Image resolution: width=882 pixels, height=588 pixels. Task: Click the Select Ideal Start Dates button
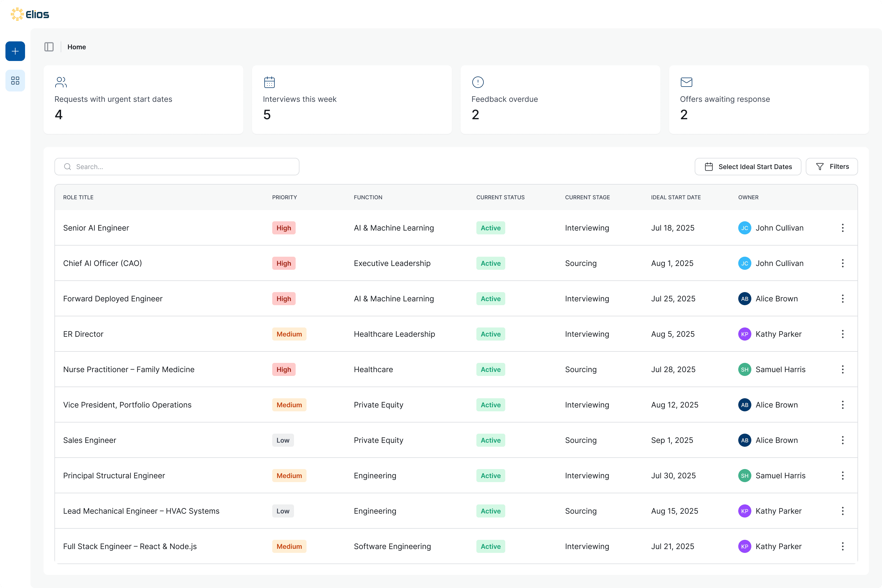point(747,167)
